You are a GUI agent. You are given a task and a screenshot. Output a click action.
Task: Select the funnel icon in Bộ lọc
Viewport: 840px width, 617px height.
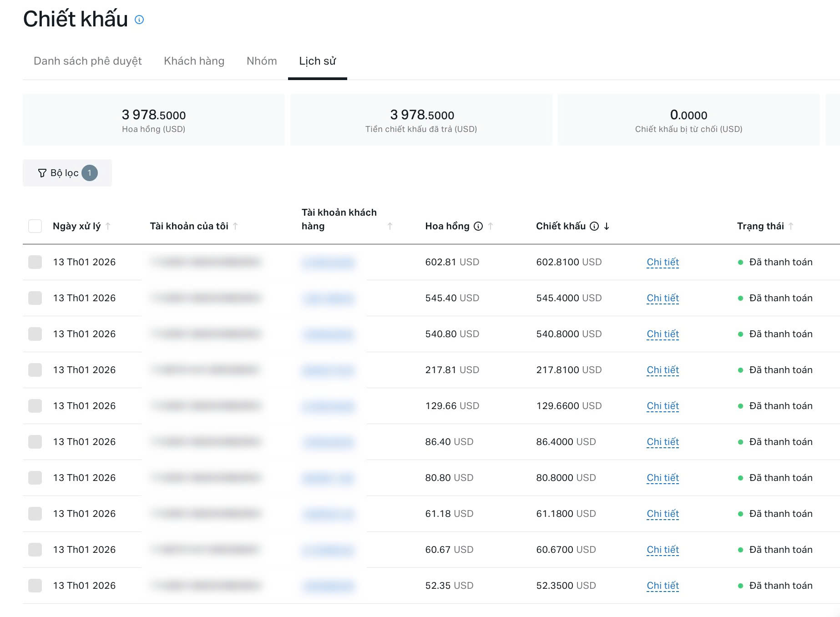[41, 173]
